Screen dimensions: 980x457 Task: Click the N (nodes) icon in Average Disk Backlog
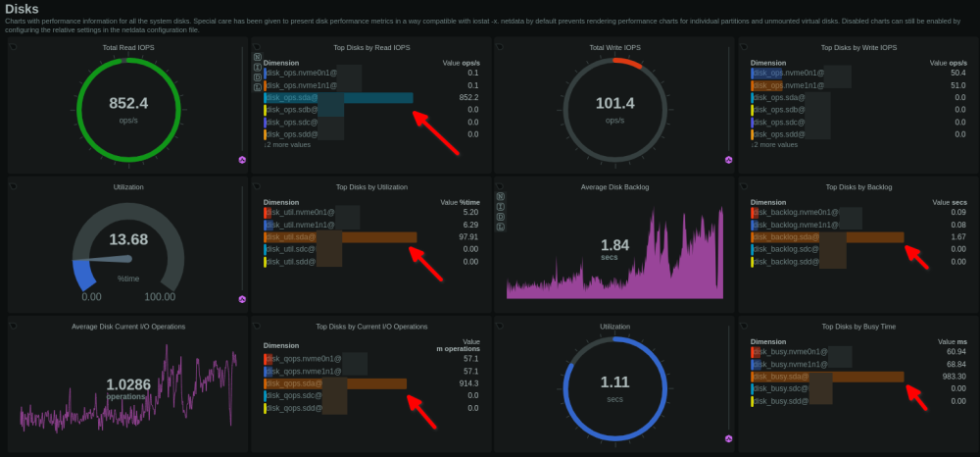(500, 196)
